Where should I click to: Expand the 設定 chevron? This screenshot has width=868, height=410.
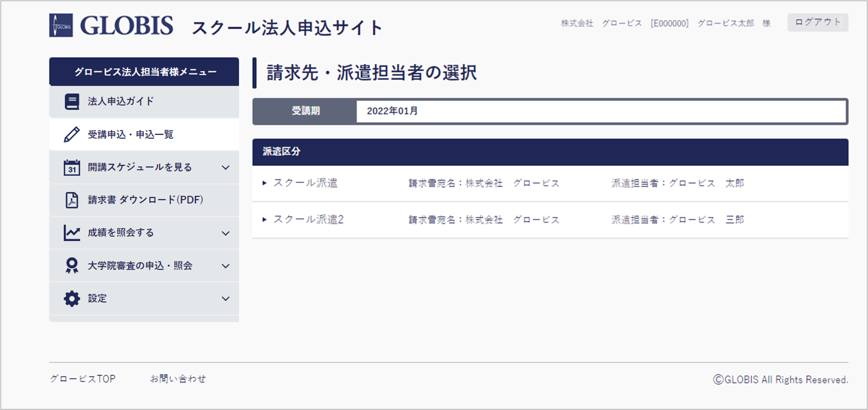(225, 298)
